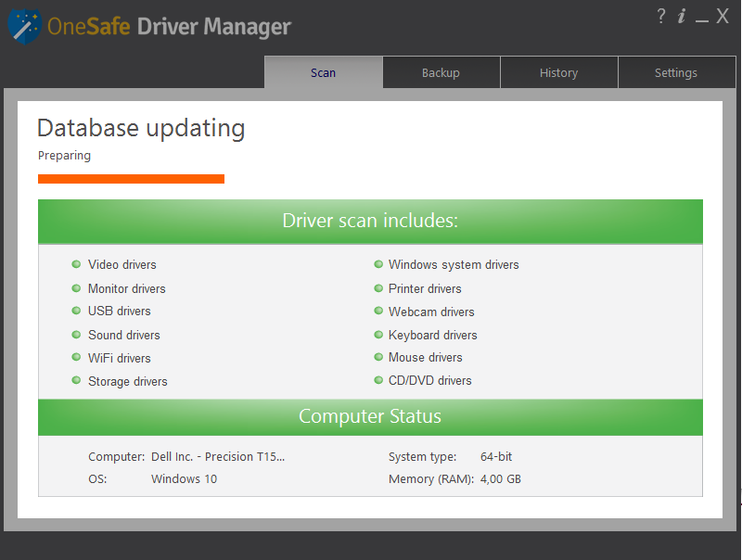Click the green bullet beside Windows system drivers

(x=378, y=264)
